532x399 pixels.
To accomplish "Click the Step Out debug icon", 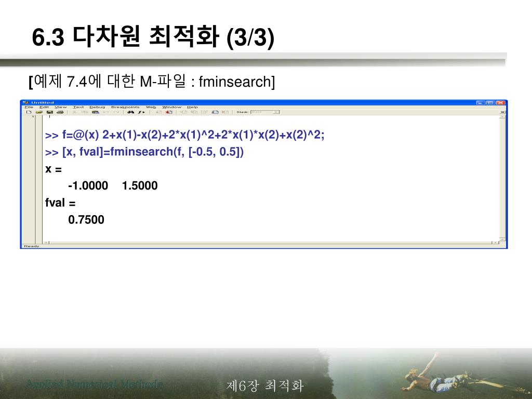I will [204, 112].
